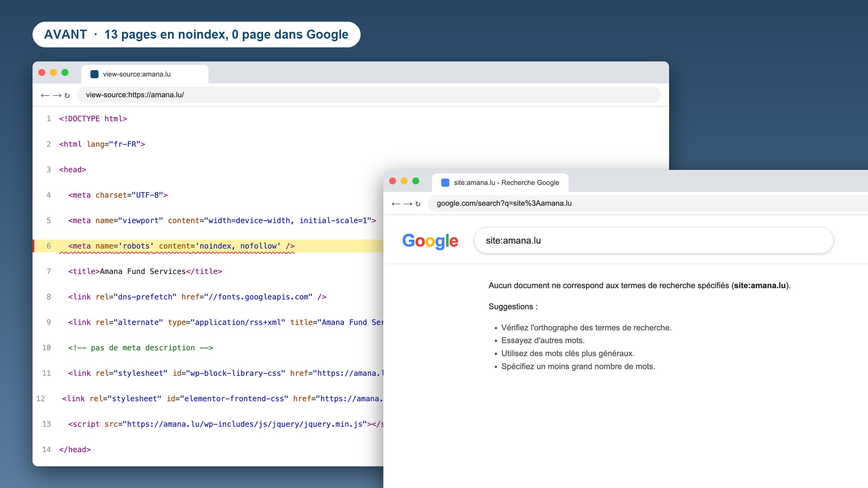Image resolution: width=868 pixels, height=488 pixels.
Task: Minimize Google window with yellow button
Action: pos(404,181)
